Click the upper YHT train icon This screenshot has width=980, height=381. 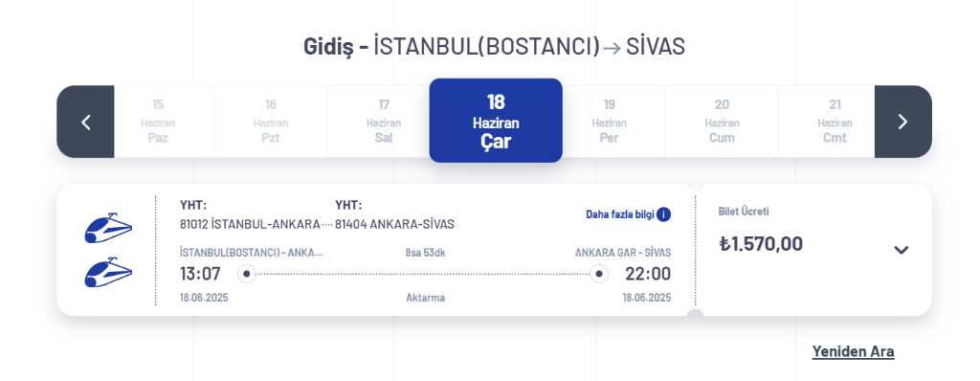pos(108,228)
